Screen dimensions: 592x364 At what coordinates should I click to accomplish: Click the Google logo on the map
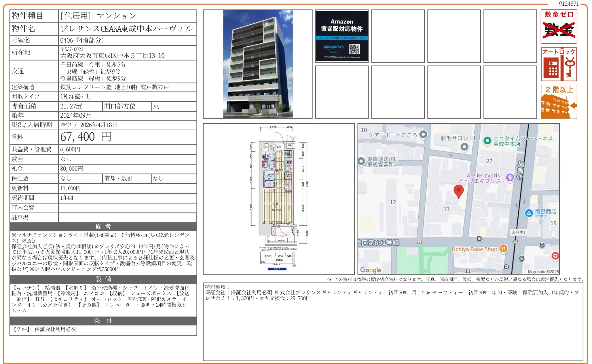tap(371, 270)
